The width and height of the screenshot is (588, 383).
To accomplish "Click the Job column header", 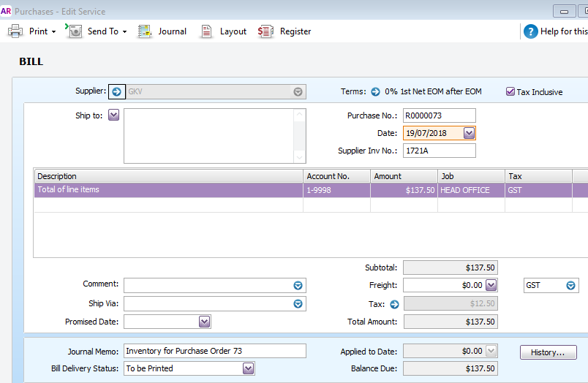I will coord(472,176).
